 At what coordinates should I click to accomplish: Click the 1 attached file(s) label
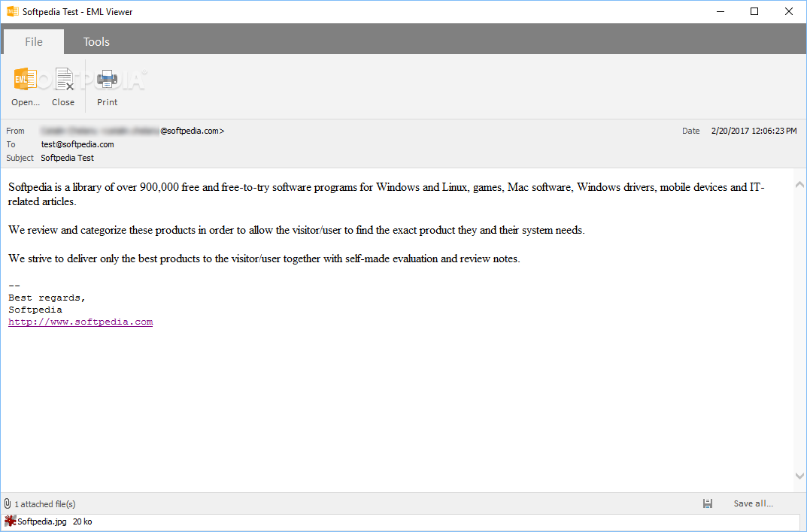pyautogui.click(x=45, y=504)
